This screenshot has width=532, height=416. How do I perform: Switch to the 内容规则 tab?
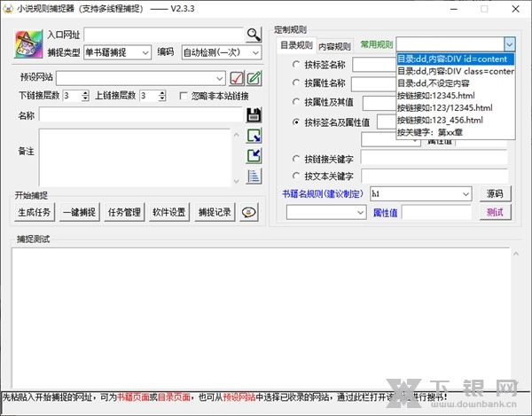(x=334, y=46)
